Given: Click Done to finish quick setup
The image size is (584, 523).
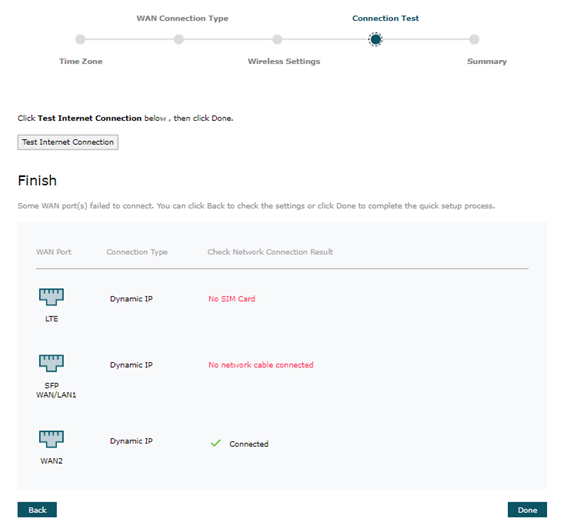Looking at the screenshot, I should click(x=527, y=510).
